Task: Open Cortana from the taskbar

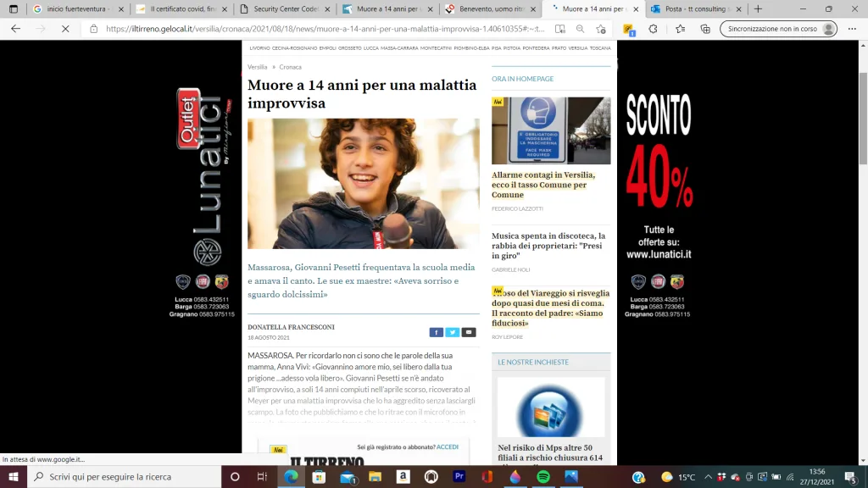Action: [x=235, y=476]
